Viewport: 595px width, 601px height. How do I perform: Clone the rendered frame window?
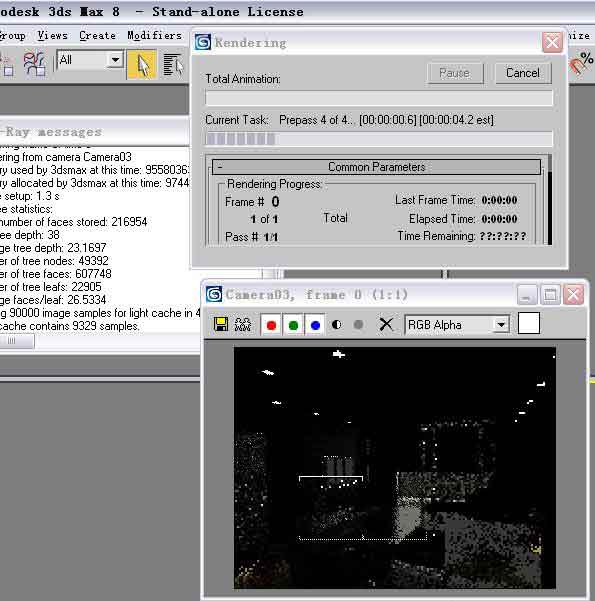243,325
